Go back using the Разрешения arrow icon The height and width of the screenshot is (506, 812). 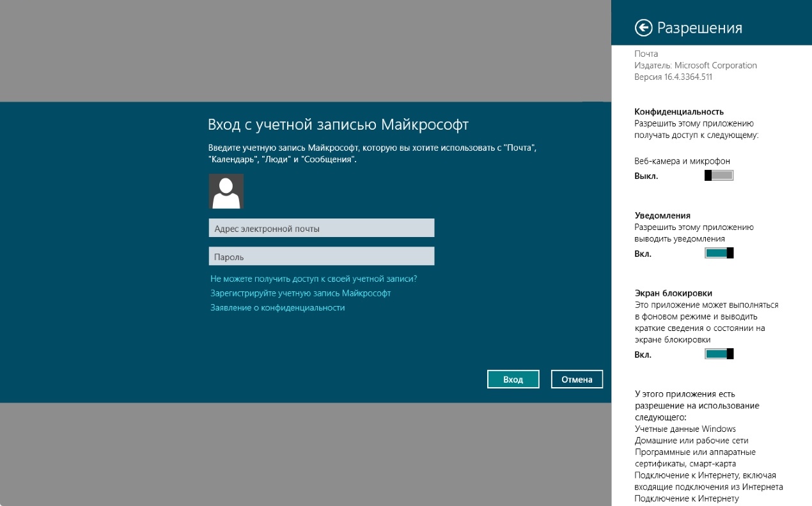[x=643, y=27]
